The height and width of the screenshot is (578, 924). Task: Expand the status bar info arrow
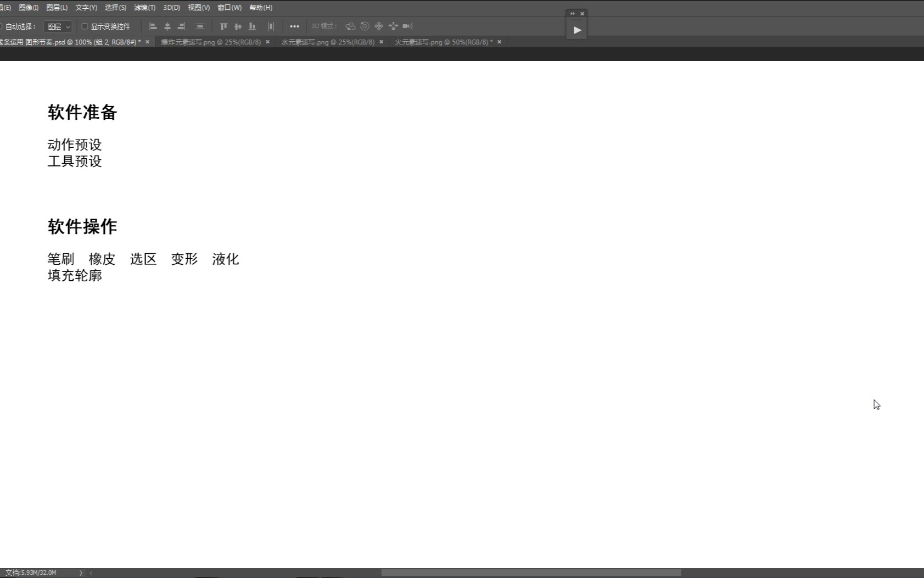81,573
